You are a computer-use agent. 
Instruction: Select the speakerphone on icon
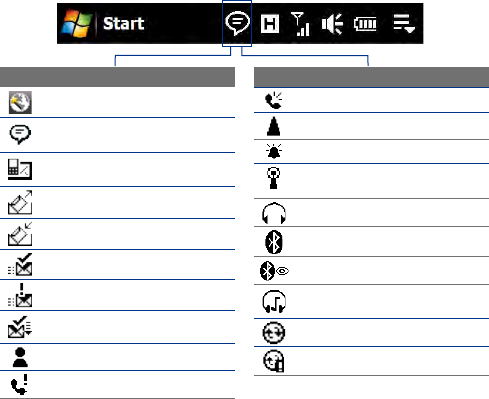coord(273,100)
